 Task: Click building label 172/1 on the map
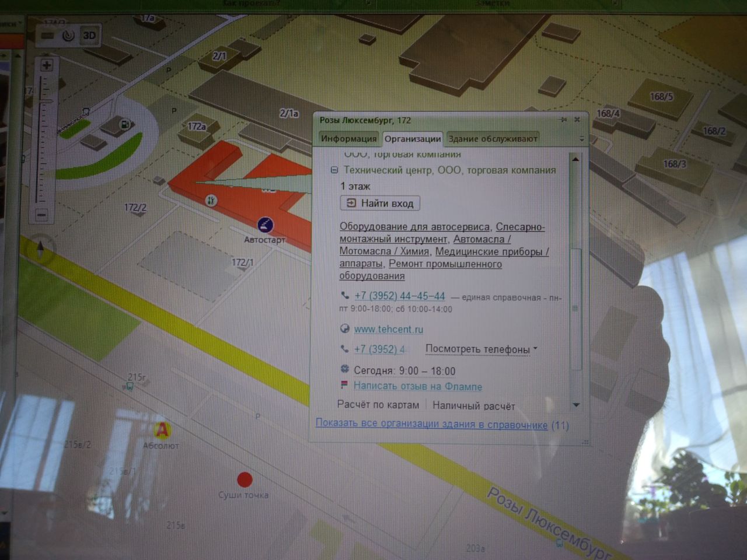tap(243, 262)
